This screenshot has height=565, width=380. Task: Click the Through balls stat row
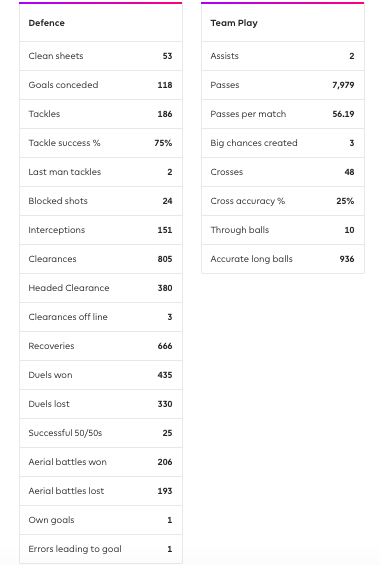pos(283,230)
